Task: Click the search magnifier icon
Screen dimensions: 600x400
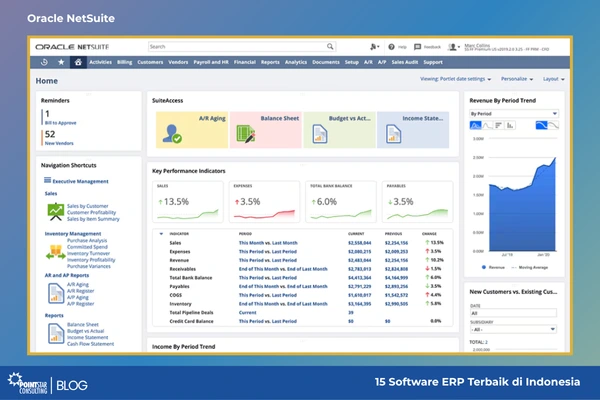Action: pos(330,46)
